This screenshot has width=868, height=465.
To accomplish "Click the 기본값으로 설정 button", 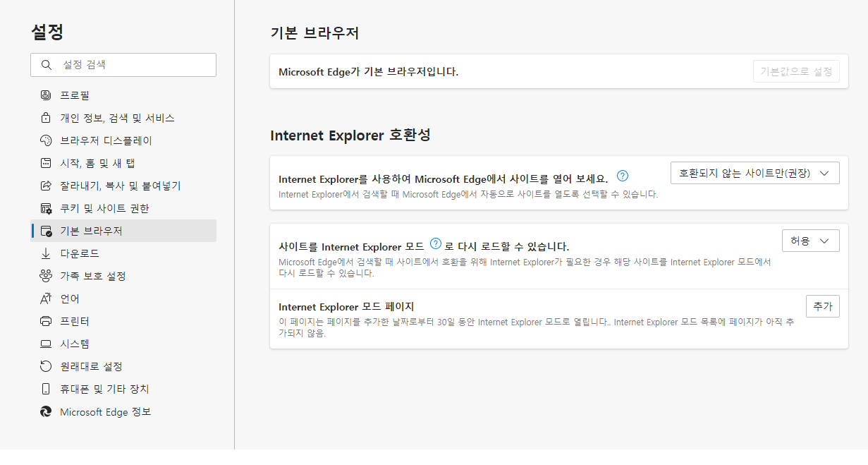I will click(796, 71).
